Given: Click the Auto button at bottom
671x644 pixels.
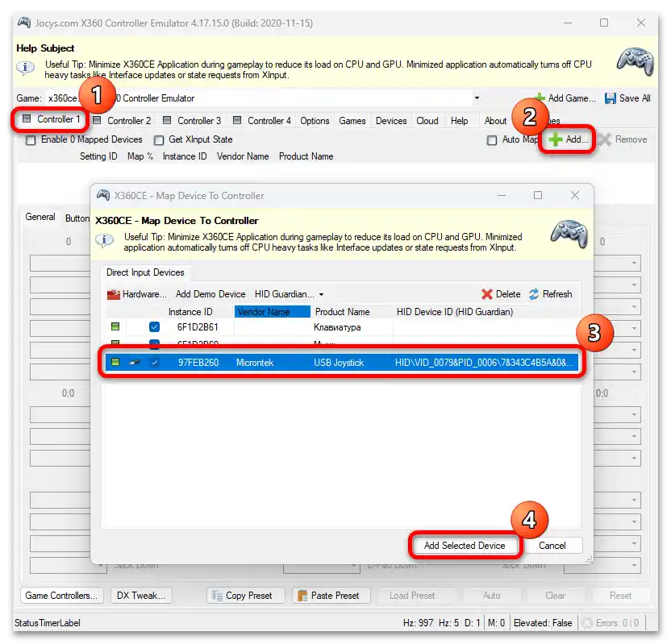Looking at the screenshot, I should tap(491, 596).
